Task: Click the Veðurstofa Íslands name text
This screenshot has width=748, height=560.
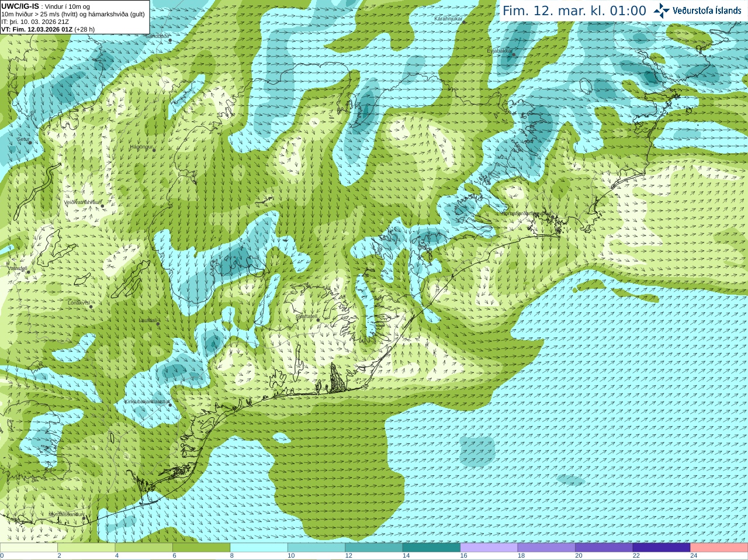Action: 707,11
